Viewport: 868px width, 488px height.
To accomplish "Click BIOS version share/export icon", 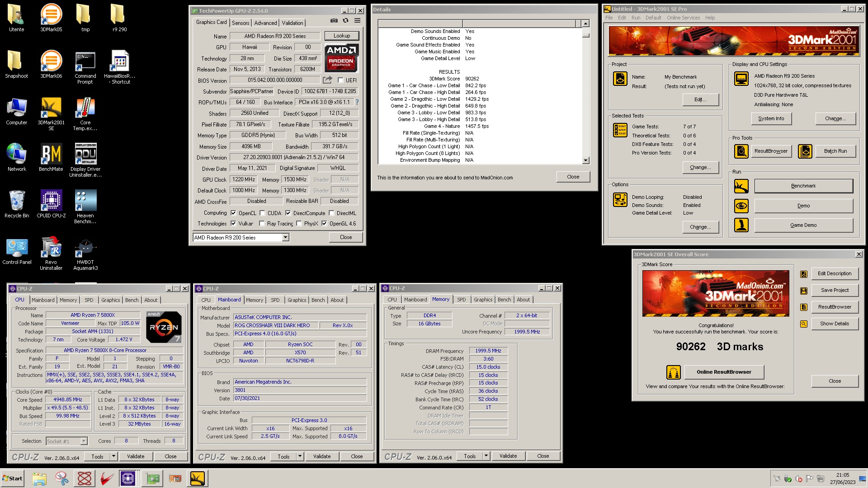I will click(x=327, y=80).
